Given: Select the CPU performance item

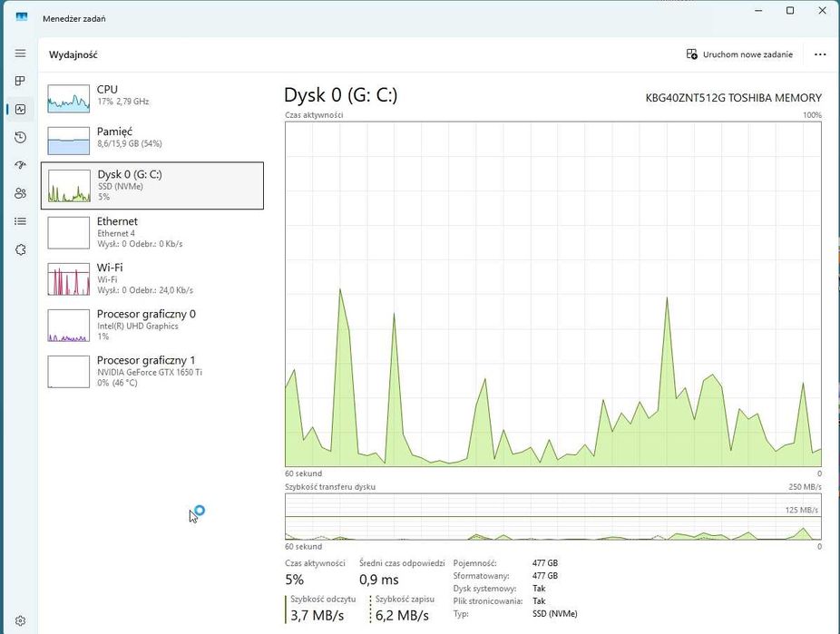Looking at the screenshot, I should [x=152, y=97].
